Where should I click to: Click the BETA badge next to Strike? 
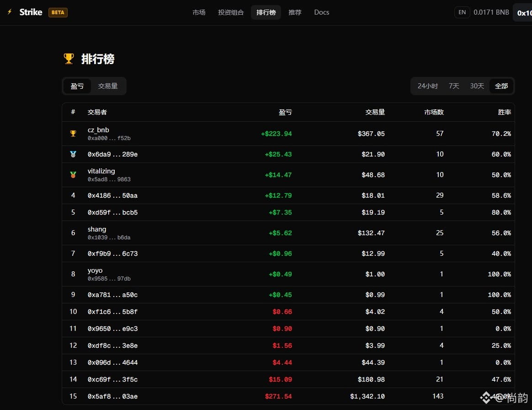[58, 12]
